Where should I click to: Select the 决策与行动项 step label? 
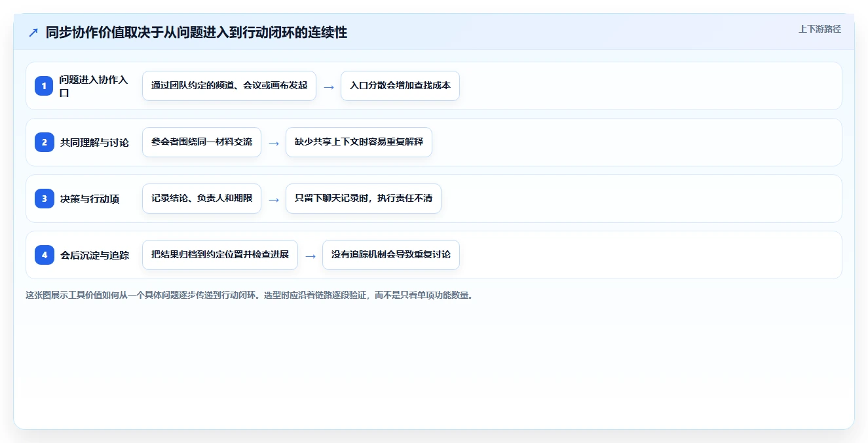[90, 199]
